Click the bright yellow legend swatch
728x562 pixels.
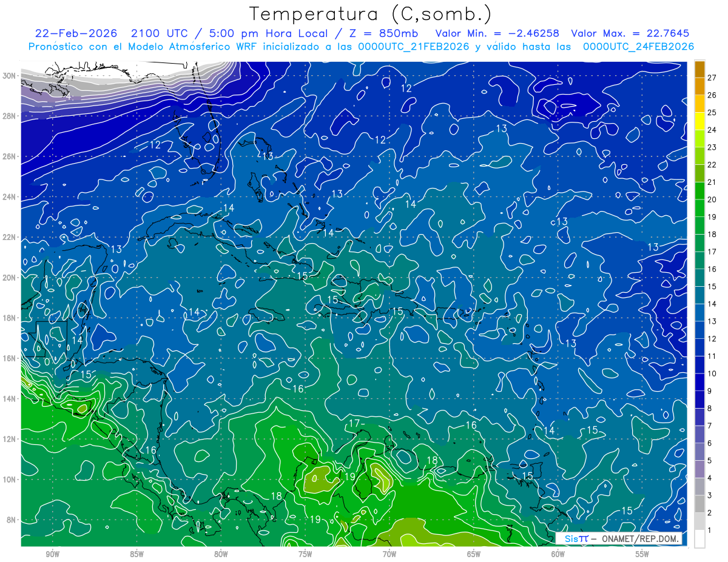[x=699, y=121]
